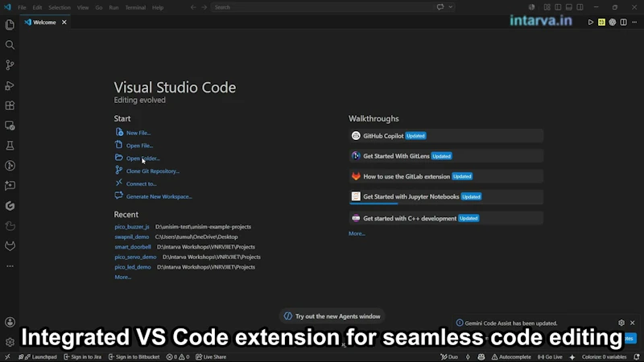This screenshot has width=644, height=362.
Task: Toggle the primary side bar layout button
Action: click(x=558, y=7)
